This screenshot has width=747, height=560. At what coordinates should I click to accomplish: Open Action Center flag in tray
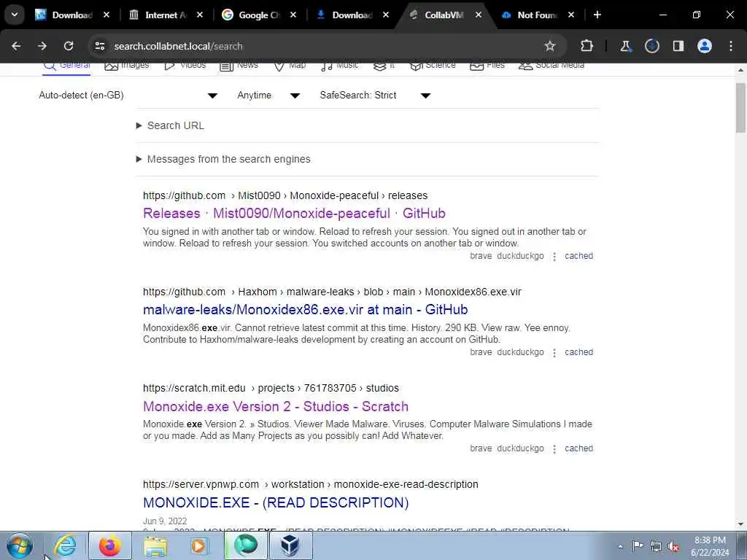coord(638,546)
